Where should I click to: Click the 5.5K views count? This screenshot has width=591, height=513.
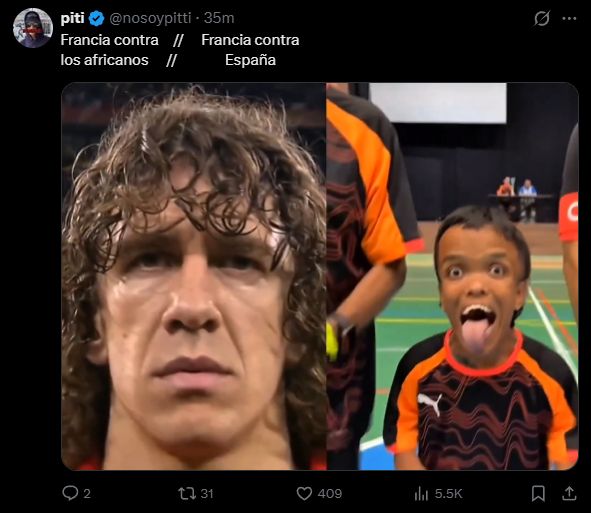[449, 494]
